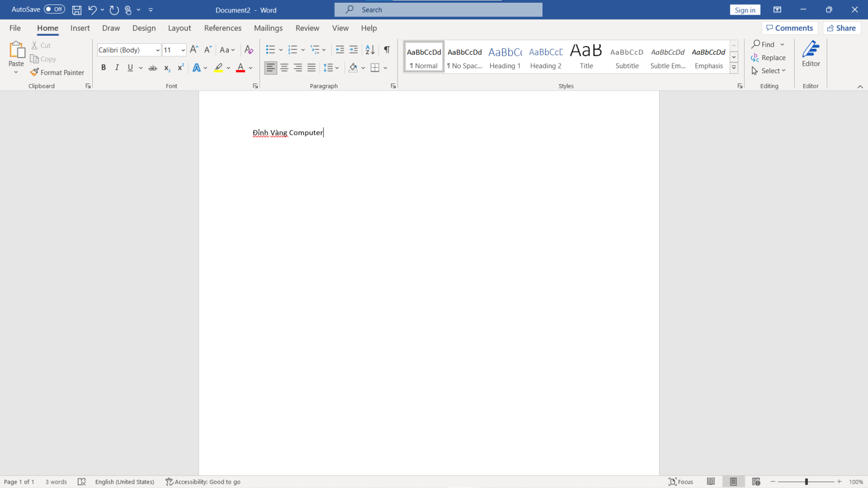The image size is (868, 488).
Task: Switch to the Design tab
Action: (144, 28)
